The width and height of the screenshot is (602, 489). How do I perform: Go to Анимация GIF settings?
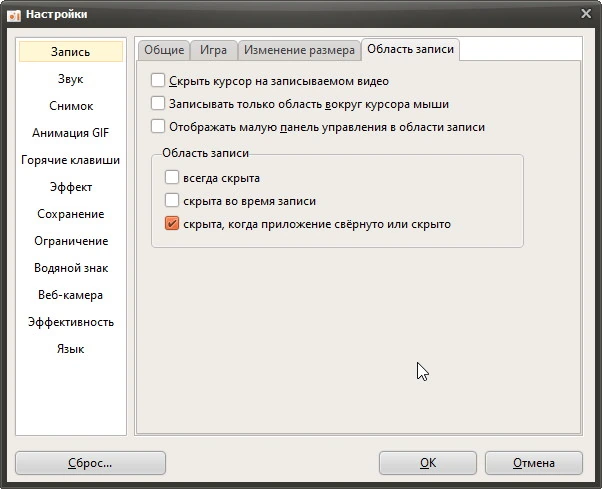pos(71,133)
